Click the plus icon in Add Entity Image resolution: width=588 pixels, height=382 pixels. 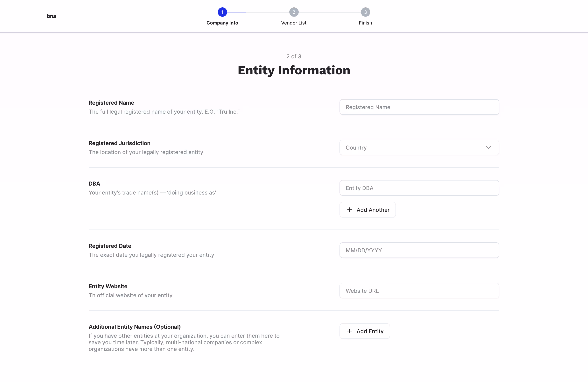pyautogui.click(x=349, y=331)
